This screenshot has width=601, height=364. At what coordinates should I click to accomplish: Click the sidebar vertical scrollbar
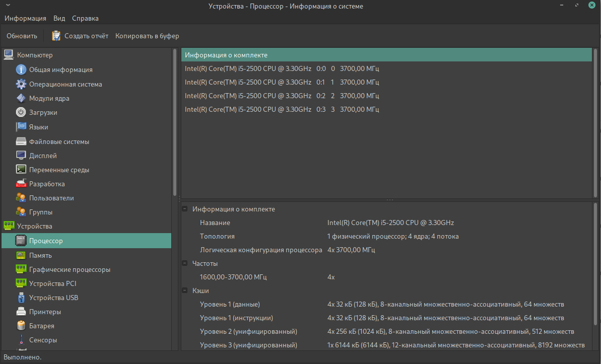click(175, 121)
